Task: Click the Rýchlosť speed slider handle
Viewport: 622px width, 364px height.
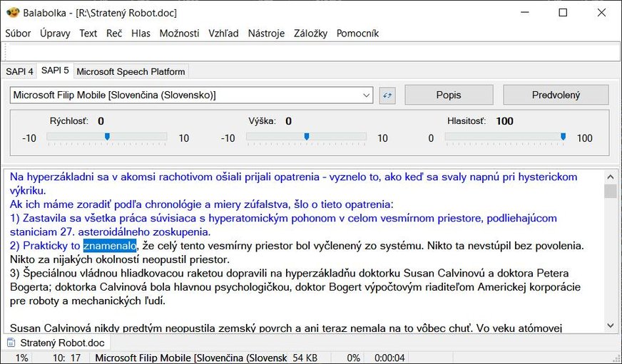Action: click(x=107, y=137)
